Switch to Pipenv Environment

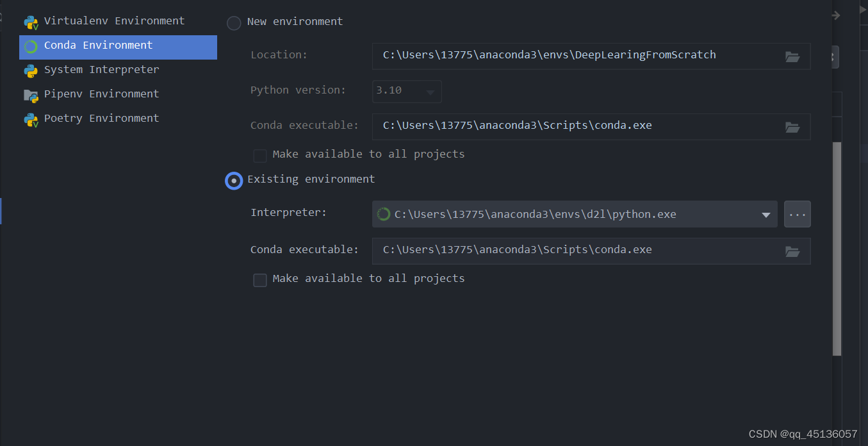click(x=118, y=95)
